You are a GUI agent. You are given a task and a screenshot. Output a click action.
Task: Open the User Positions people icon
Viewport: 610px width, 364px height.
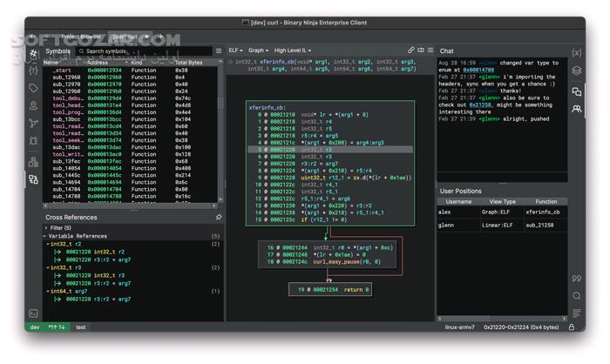(577, 109)
